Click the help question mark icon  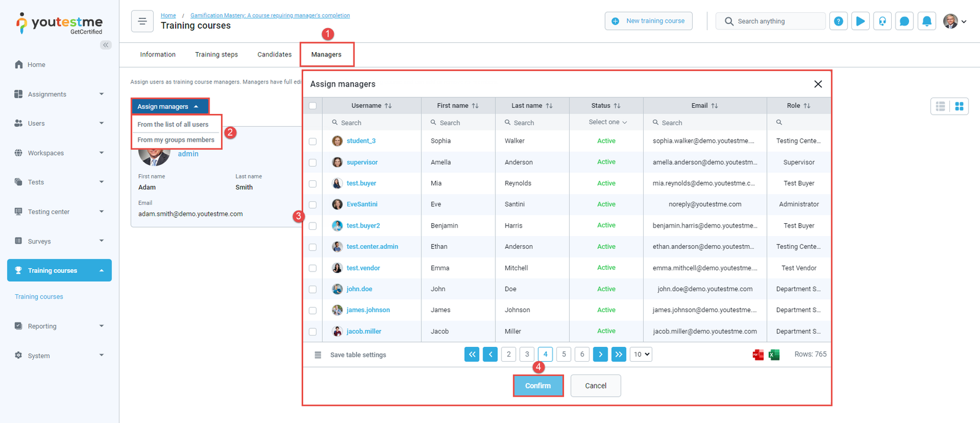click(839, 21)
